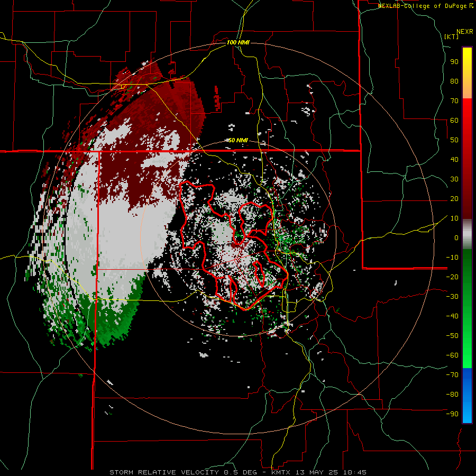The width and height of the screenshot is (476, 476).
Task: Click the 70 value on the color scale
Action: (x=454, y=101)
